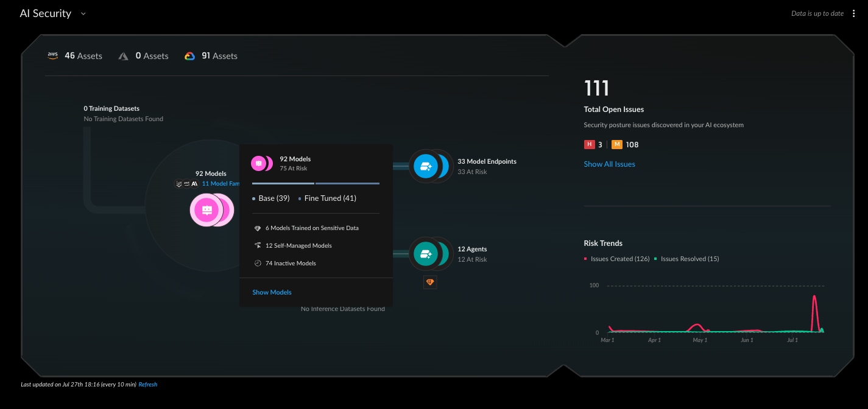The image size is (868, 409).
Task: Click No Training Datasets Found text
Action: click(124, 119)
